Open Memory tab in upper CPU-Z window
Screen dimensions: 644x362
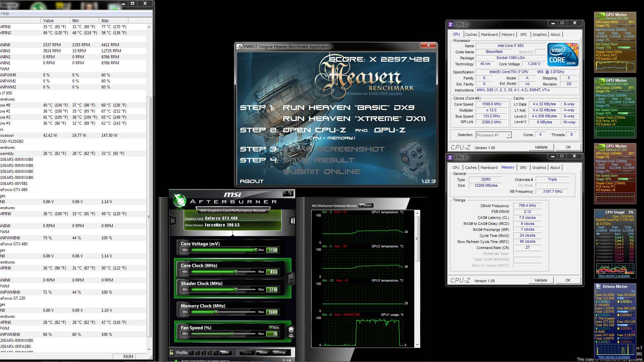click(508, 35)
